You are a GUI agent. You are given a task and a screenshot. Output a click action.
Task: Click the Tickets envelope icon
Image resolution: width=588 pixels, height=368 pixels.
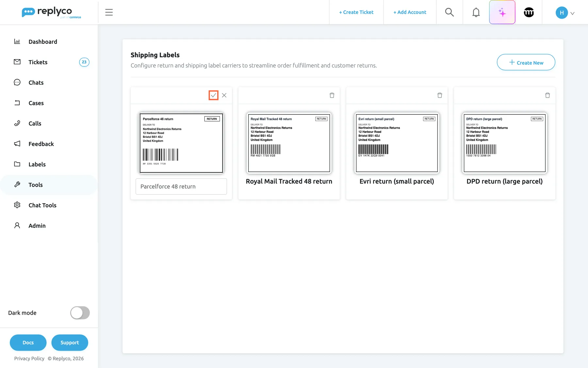click(17, 62)
